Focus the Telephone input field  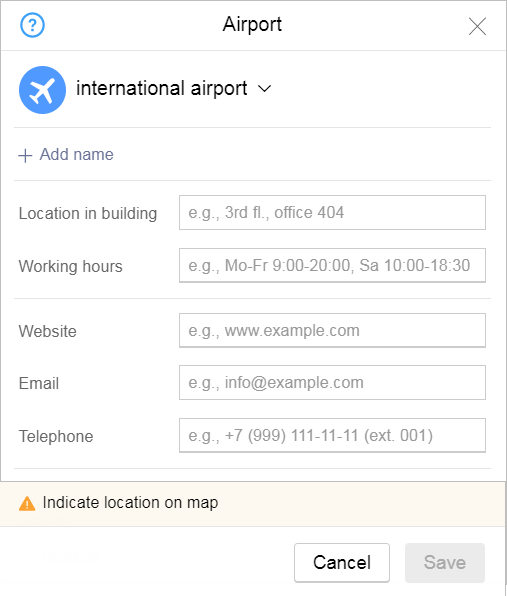click(332, 435)
